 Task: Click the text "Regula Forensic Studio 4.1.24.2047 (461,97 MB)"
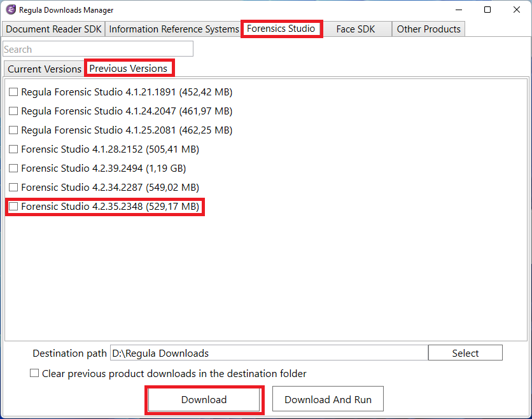[x=127, y=111]
